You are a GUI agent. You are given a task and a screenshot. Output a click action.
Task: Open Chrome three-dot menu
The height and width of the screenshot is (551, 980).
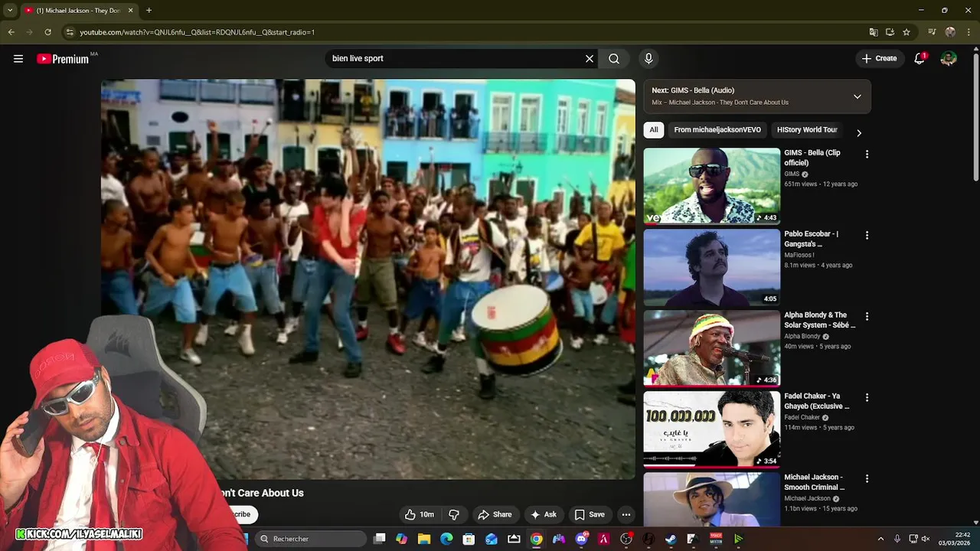point(967,32)
